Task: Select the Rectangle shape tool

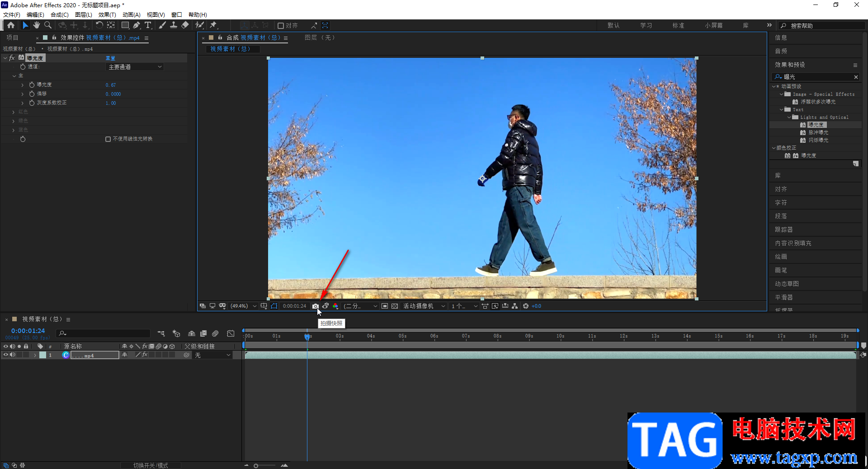Action: click(125, 25)
